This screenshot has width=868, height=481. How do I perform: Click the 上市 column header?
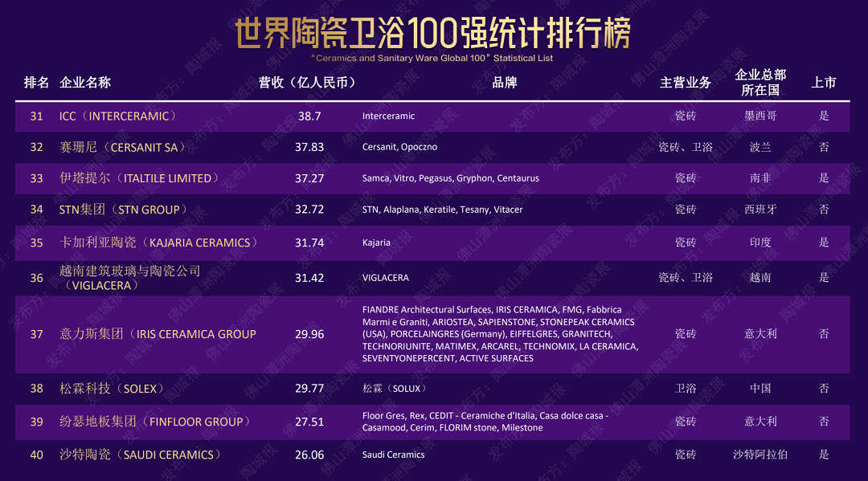point(824,83)
